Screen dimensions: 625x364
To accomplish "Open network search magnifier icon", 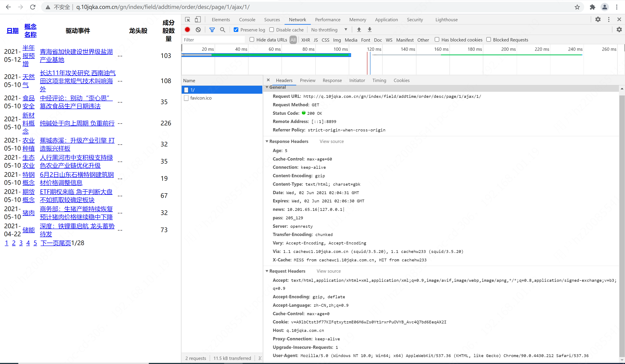I will click(222, 30).
